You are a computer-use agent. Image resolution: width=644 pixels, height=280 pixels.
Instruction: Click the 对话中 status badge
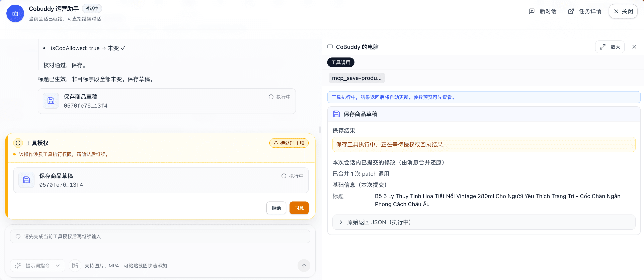[91, 8]
